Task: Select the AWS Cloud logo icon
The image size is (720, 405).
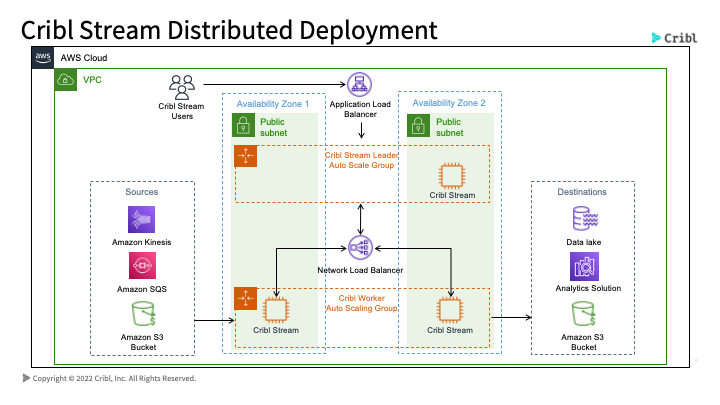Action: pyautogui.click(x=43, y=58)
